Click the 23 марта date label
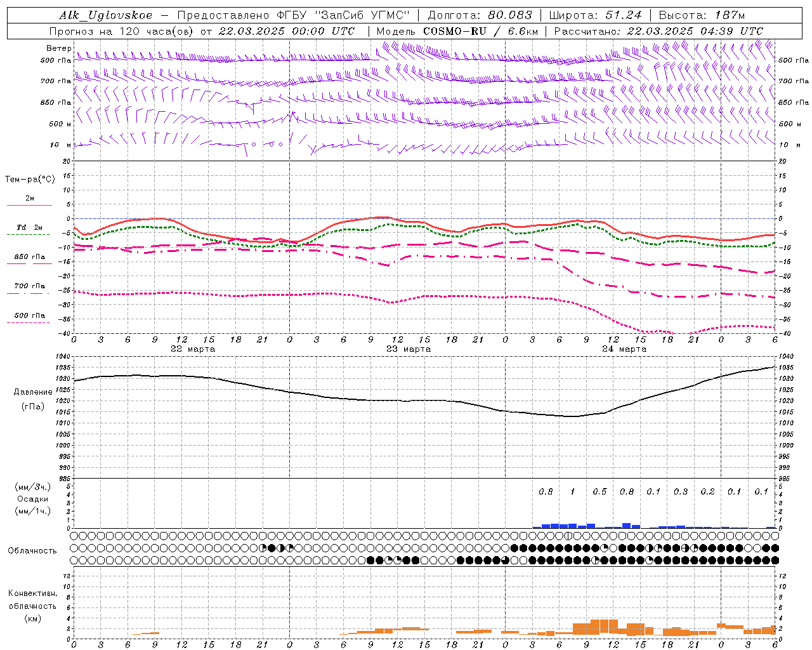 (x=409, y=348)
